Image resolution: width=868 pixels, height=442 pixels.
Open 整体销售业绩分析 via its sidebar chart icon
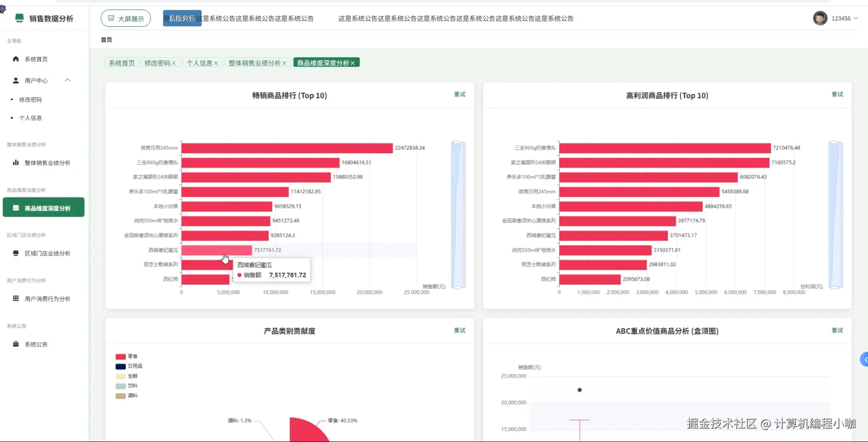click(x=16, y=163)
